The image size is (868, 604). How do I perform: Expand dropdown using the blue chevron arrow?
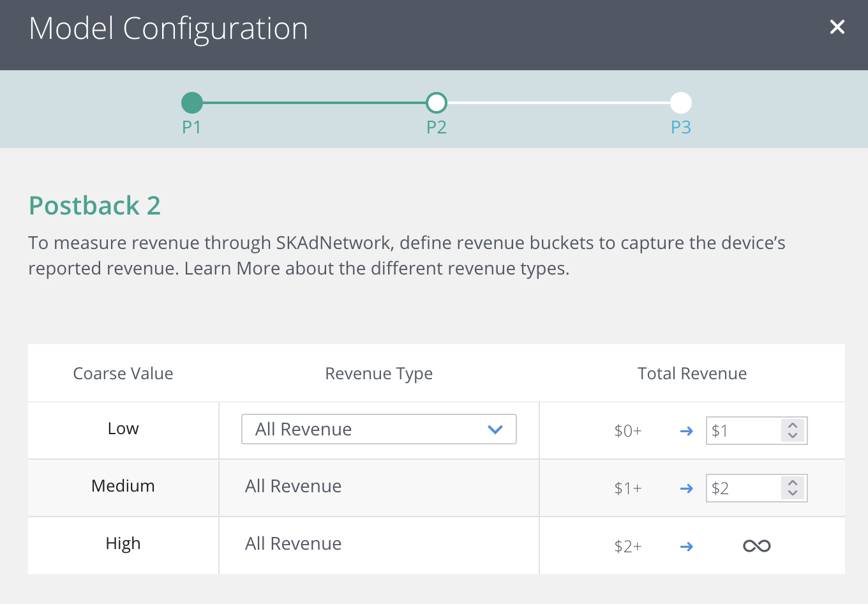pyautogui.click(x=495, y=430)
